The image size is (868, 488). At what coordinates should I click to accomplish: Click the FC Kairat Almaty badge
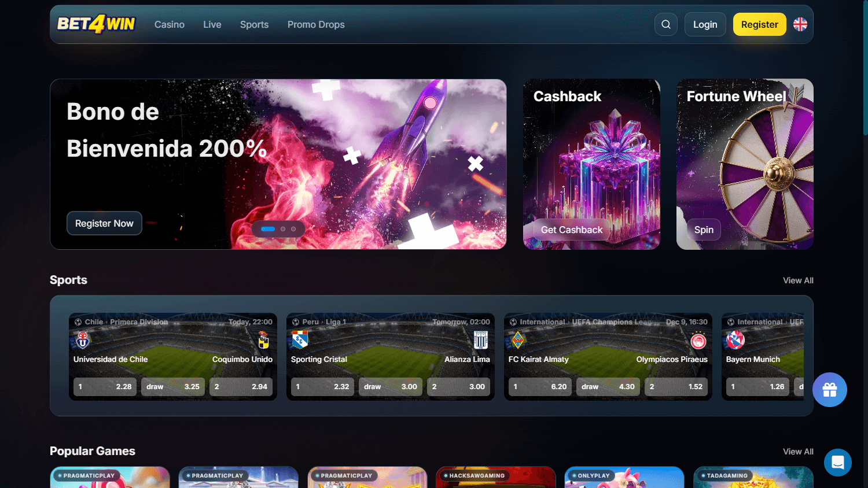pyautogui.click(x=517, y=340)
